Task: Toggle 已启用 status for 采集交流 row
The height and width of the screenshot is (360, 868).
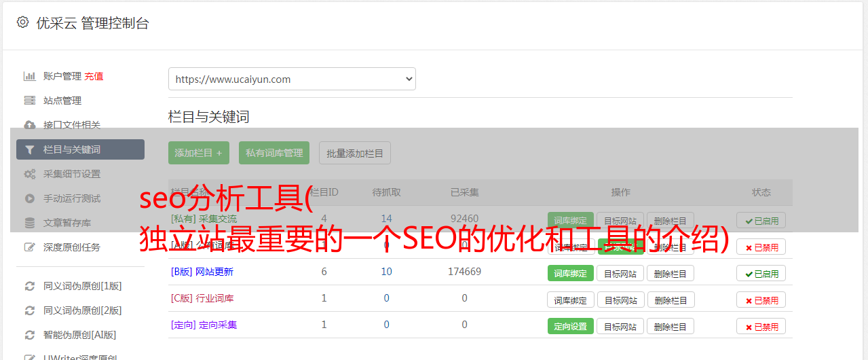Action: (761, 220)
